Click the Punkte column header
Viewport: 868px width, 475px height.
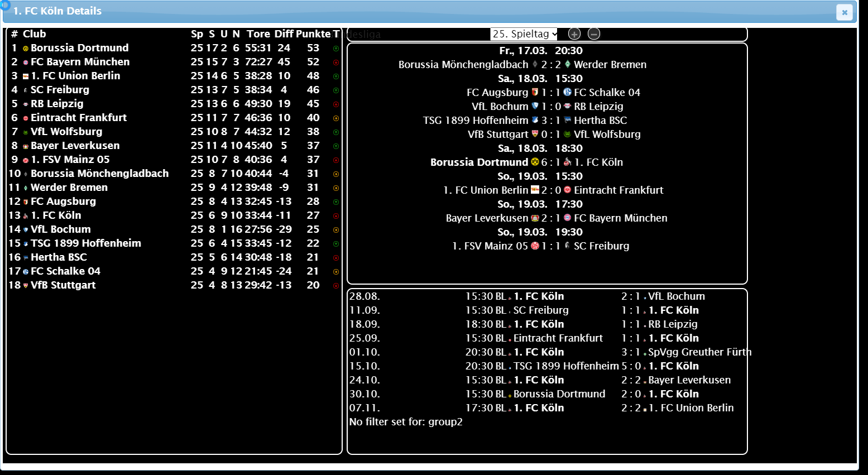313,34
